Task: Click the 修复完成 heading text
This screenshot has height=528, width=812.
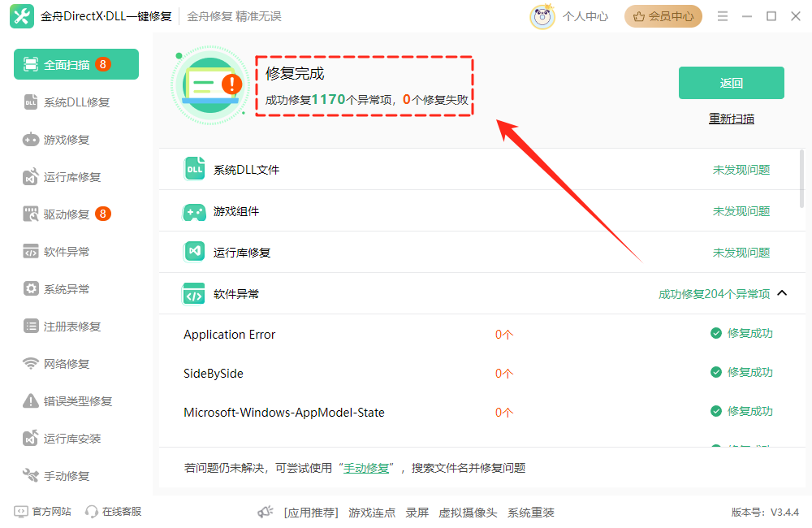Action: point(295,74)
